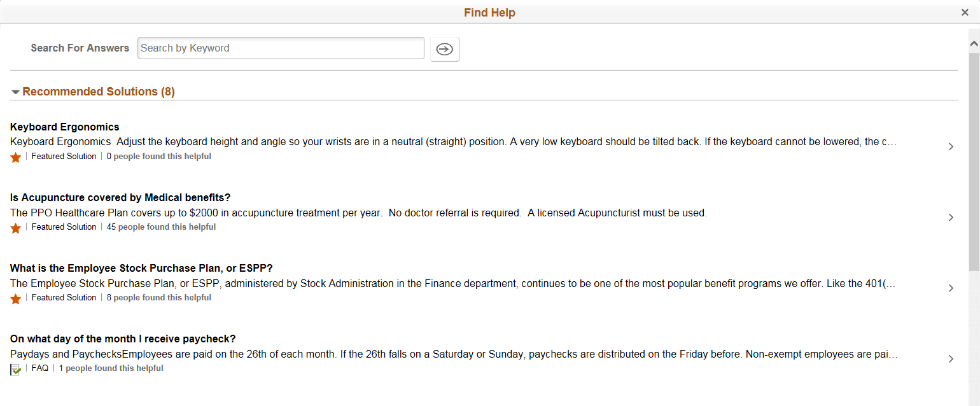Dismiss the Find Help dialog
Image resolution: width=980 pixels, height=406 pixels.
[965, 11]
